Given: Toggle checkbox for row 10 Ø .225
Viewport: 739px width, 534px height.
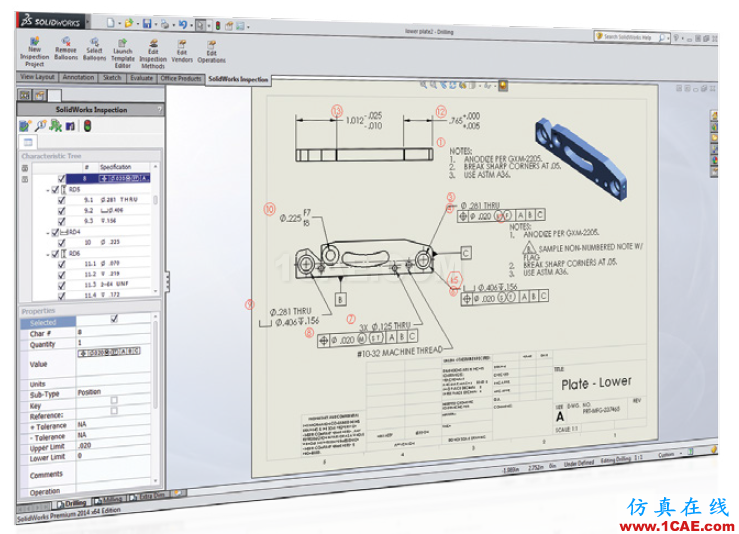Looking at the screenshot, I should pyautogui.click(x=61, y=243).
